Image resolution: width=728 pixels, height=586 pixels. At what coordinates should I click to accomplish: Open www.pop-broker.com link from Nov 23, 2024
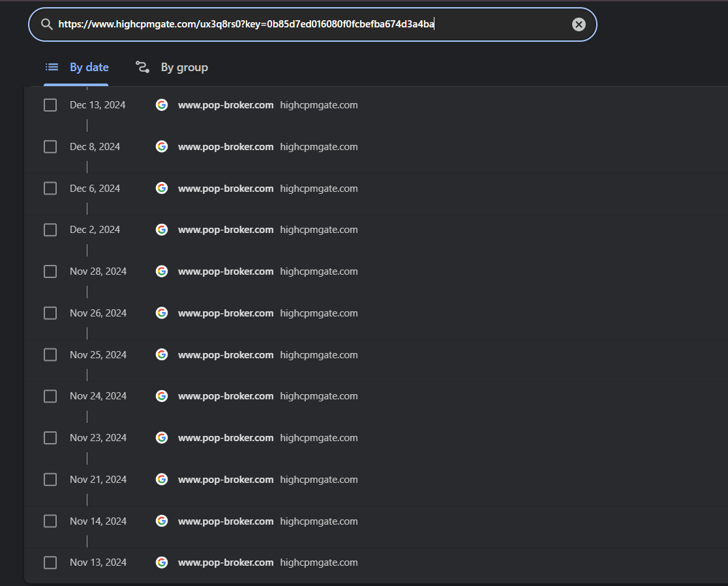coord(226,439)
